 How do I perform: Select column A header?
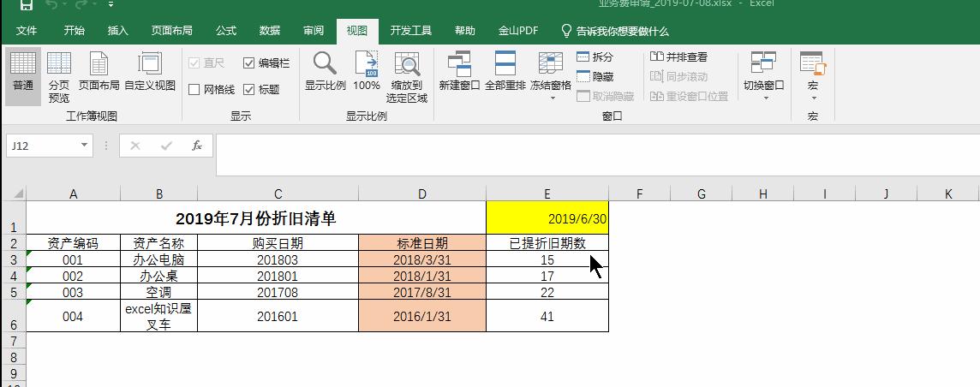click(x=73, y=194)
